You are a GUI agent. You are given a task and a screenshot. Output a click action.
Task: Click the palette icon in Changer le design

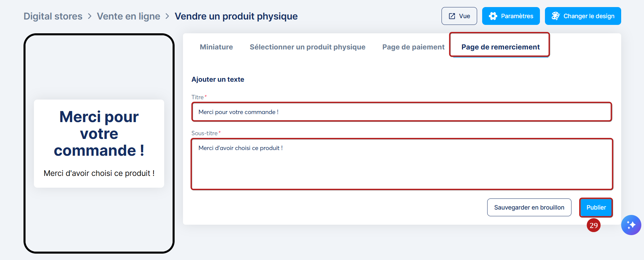click(555, 16)
